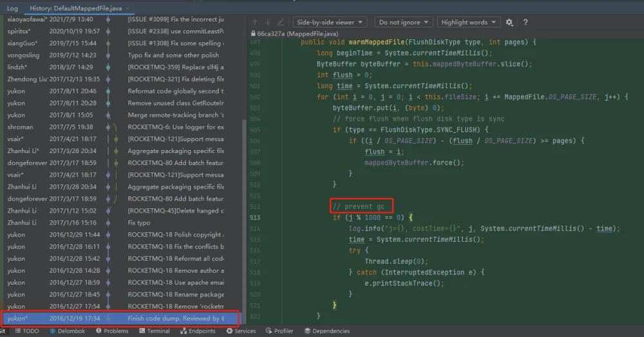Select the Finish code dump commit
Screen dimensions: 644x337
(x=121, y=318)
